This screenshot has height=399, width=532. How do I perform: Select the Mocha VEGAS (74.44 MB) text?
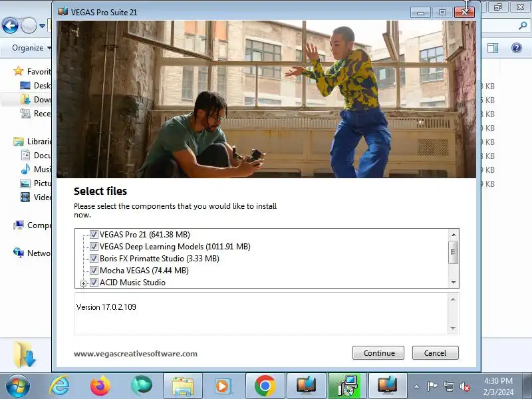pyautogui.click(x=144, y=271)
